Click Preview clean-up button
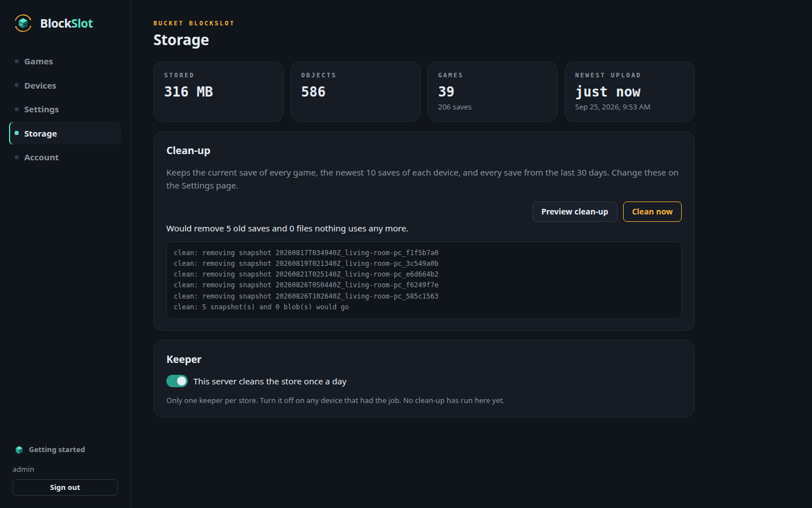The image size is (812, 508). tap(575, 212)
